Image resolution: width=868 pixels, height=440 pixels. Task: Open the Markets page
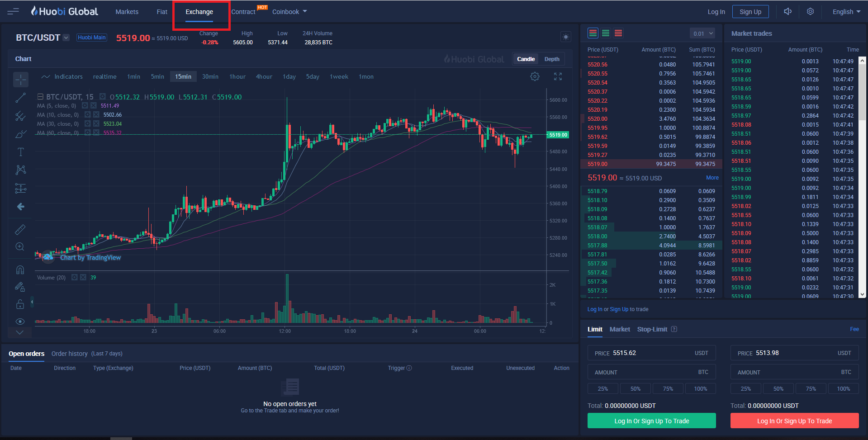click(x=127, y=12)
